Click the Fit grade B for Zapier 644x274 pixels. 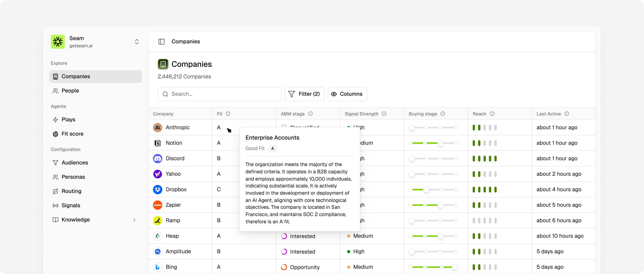219,205
